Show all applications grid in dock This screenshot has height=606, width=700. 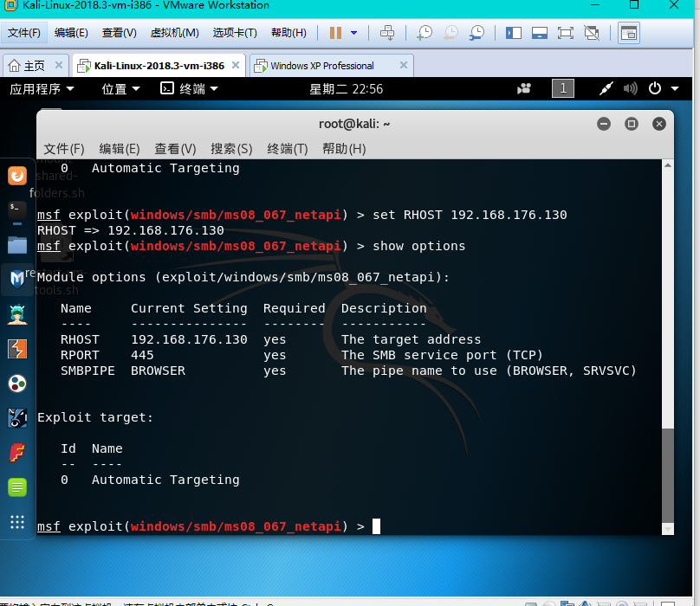(x=17, y=522)
